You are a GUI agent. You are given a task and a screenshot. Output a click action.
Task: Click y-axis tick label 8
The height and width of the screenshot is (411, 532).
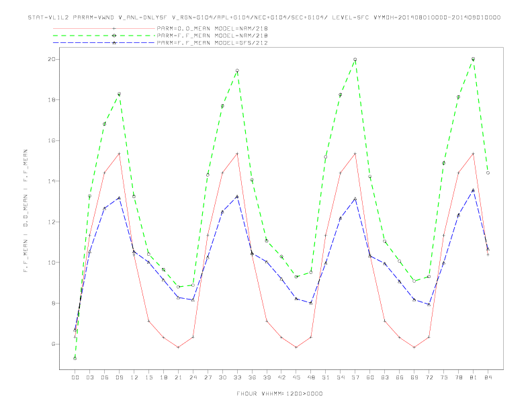(x=53, y=303)
